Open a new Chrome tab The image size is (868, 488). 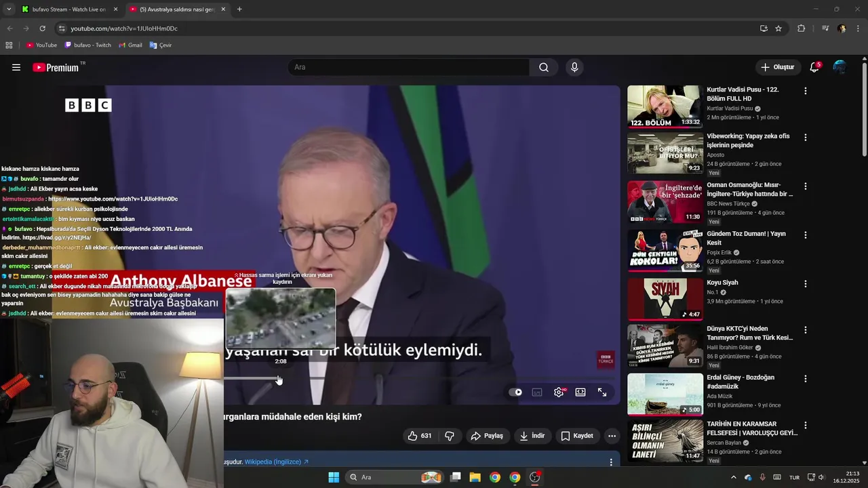239,9
